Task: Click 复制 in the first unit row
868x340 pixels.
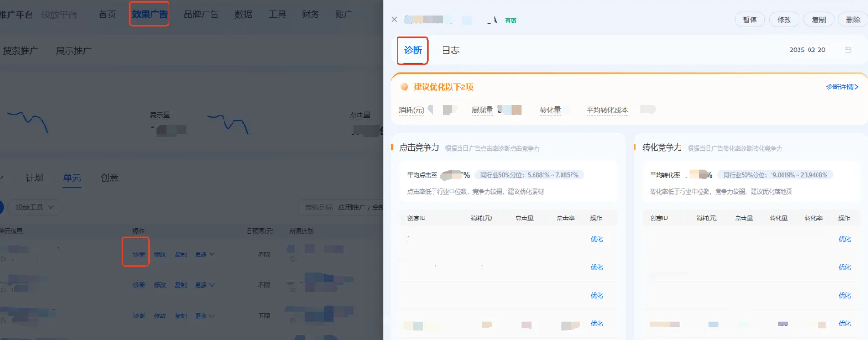Action: click(180, 254)
